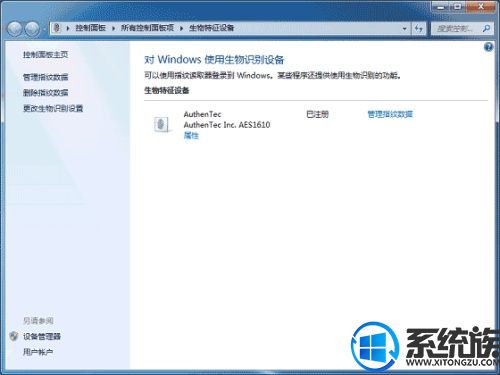Close the control panel window
The height and width of the screenshot is (375, 500).
481,7
